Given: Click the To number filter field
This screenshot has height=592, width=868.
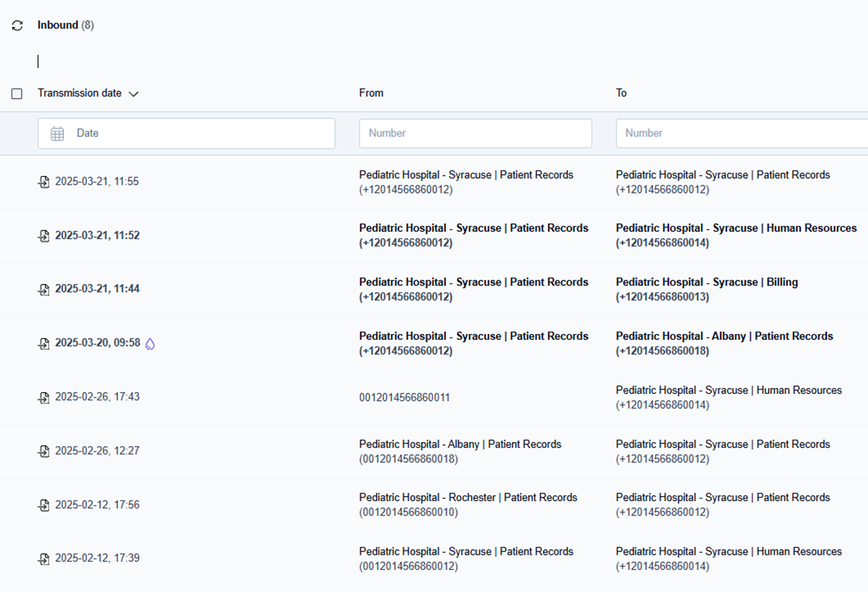Looking at the screenshot, I should [739, 134].
